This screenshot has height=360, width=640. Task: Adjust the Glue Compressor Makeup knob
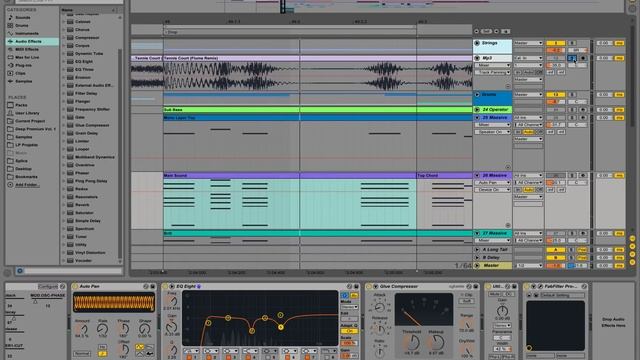[x=436, y=342]
